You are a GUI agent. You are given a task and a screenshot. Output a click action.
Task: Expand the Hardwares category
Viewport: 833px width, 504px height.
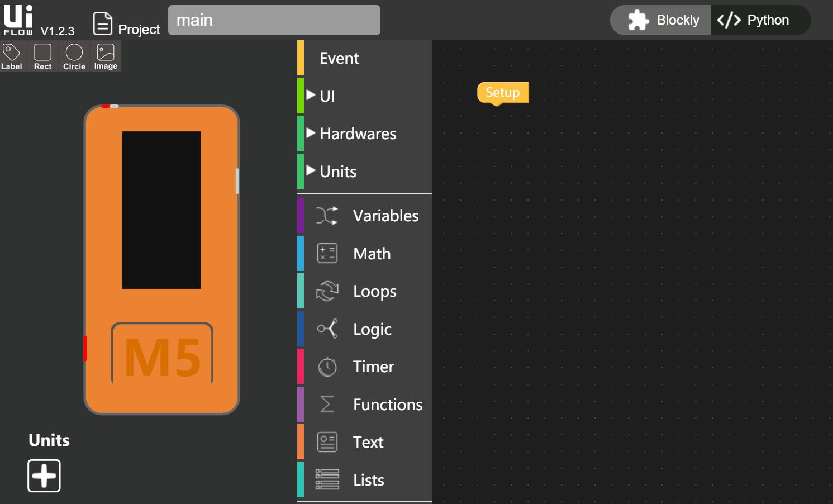(358, 134)
